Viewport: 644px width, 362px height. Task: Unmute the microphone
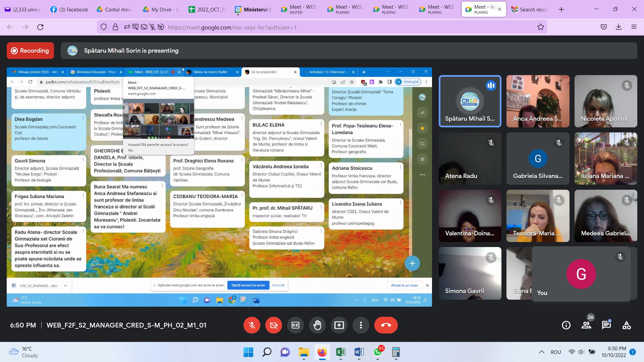tap(252, 325)
